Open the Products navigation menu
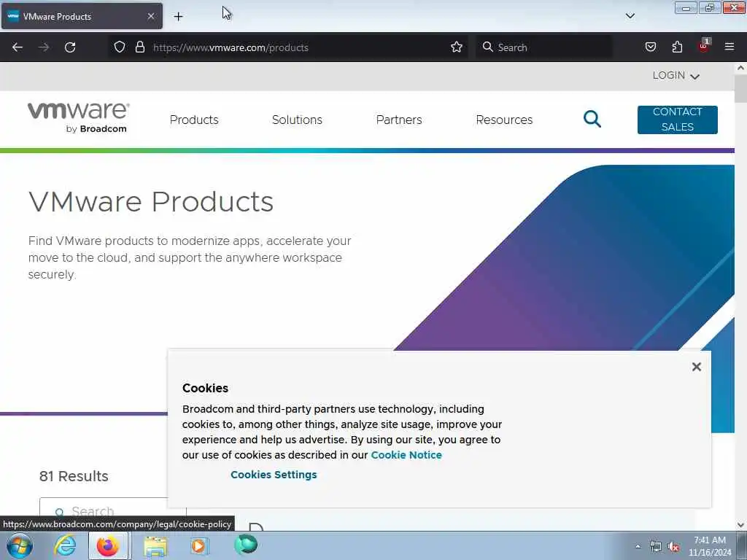Screen dimensions: 747x560 click(194, 120)
